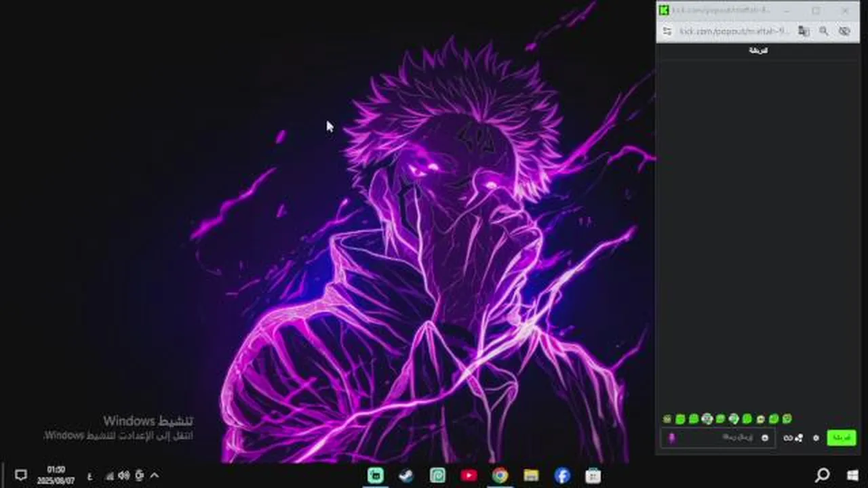Open Steam from the taskbar

(x=406, y=476)
